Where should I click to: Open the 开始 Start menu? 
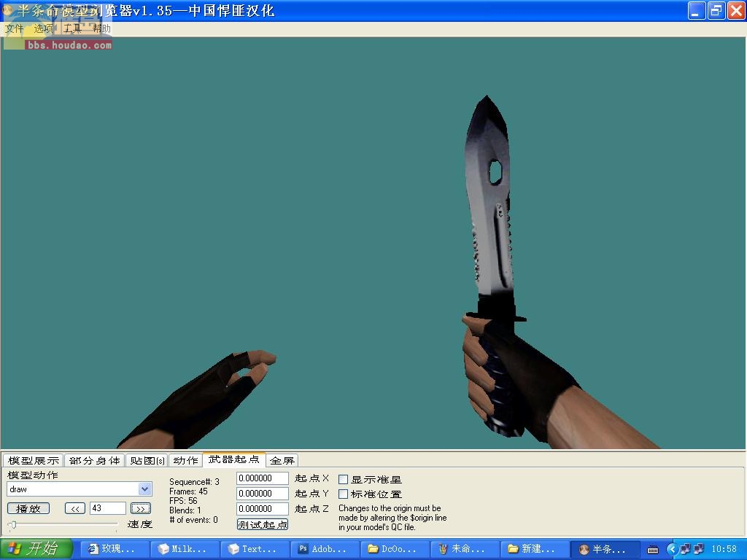tap(36, 549)
